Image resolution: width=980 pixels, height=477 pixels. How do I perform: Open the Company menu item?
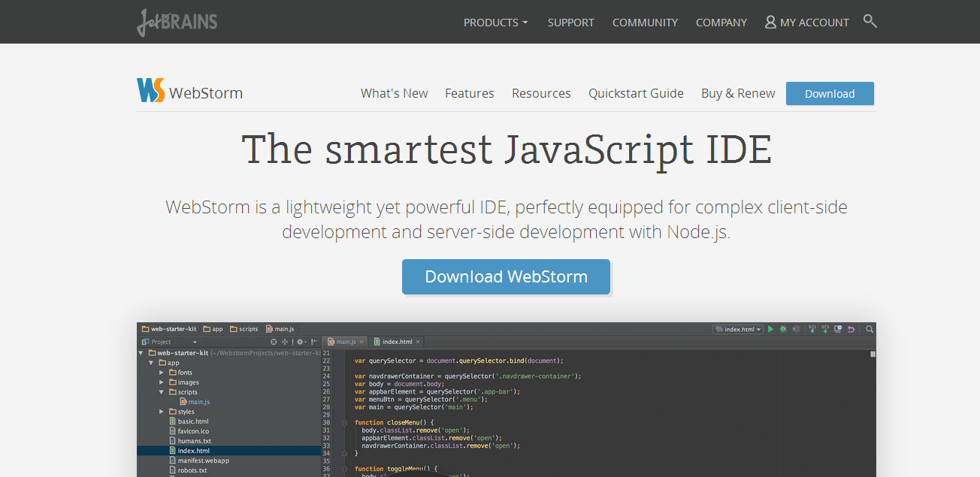point(721,23)
